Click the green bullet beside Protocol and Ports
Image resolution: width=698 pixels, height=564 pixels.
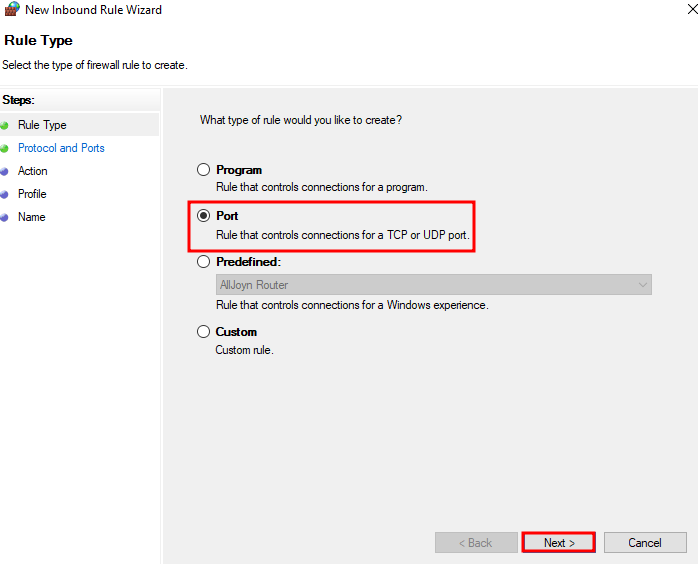click(4, 149)
